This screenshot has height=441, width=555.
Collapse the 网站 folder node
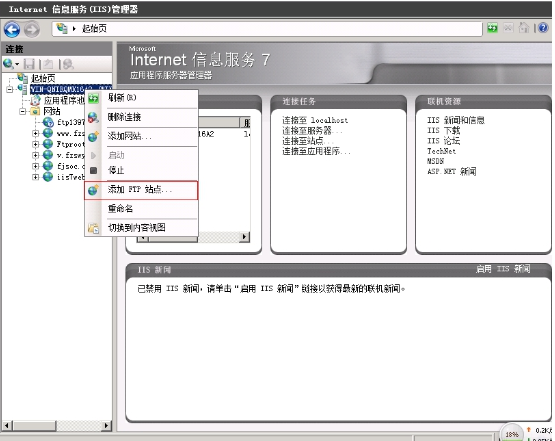click(x=23, y=111)
